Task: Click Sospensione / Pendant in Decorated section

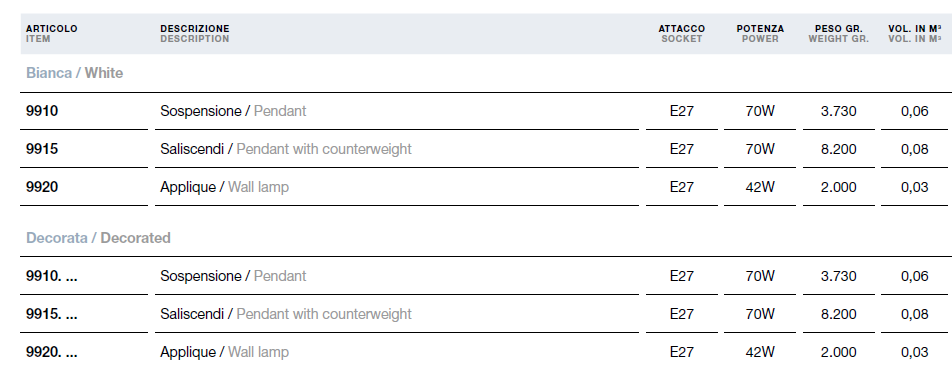Action: point(233,276)
